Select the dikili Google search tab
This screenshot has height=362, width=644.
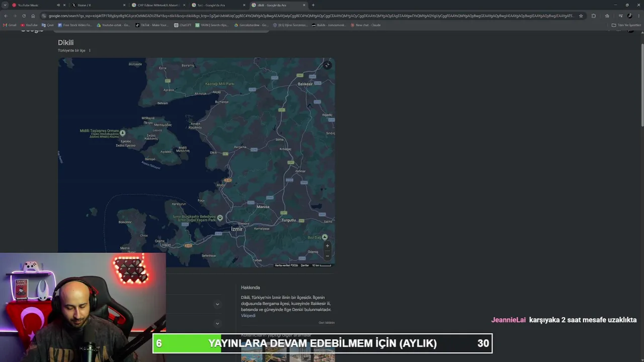coord(278,5)
